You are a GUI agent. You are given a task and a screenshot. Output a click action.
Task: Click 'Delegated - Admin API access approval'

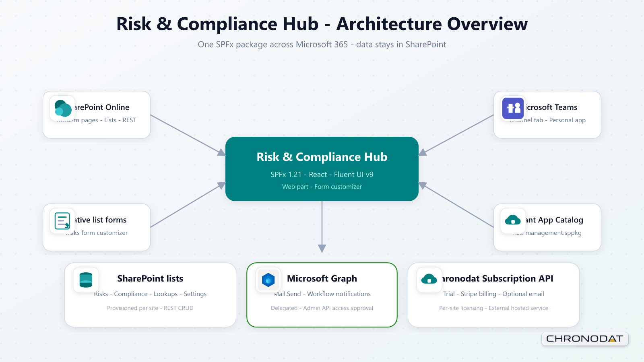[x=322, y=308]
